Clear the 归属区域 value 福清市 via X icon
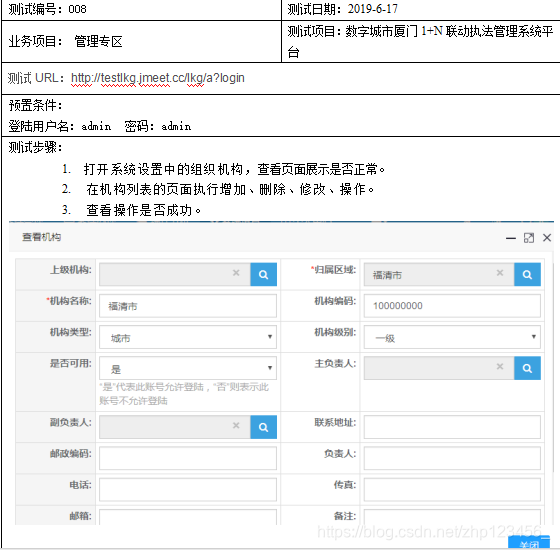560x550 pixels. pos(500,273)
